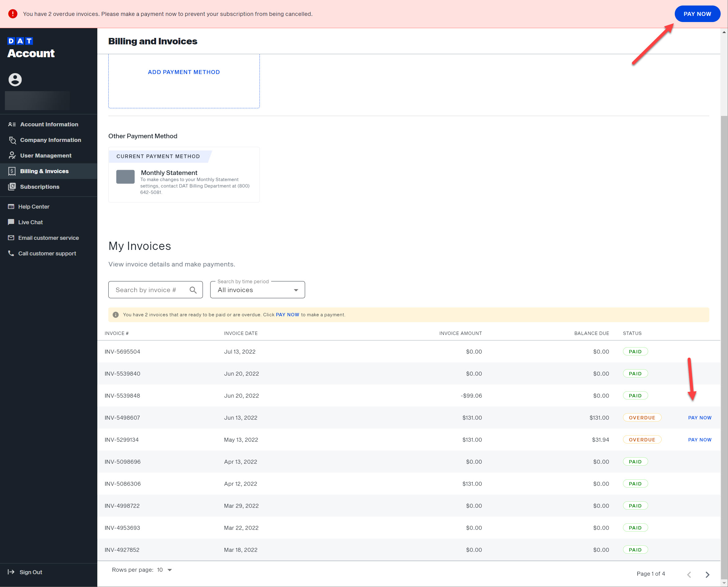Image resolution: width=728 pixels, height=587 pixels.
Task: Click ADD PAYMENT METHOD
Action: [x=184, y=72]
